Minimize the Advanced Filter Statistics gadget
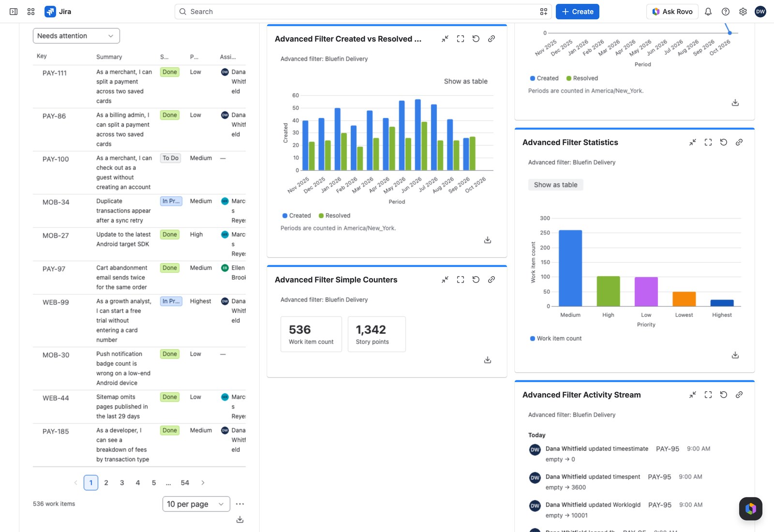The image size is (774, 532). pos(693,142)
